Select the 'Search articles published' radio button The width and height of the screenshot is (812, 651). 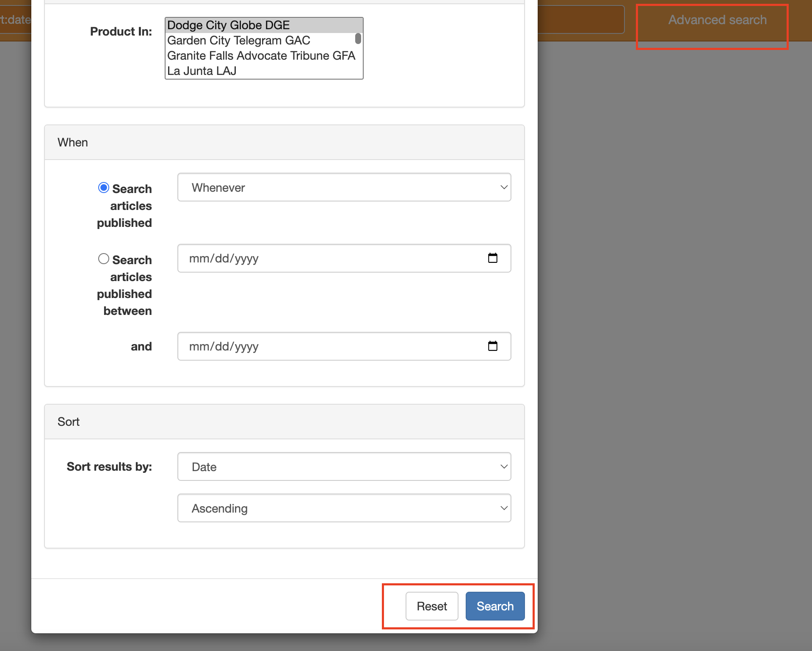click(103, 187)
